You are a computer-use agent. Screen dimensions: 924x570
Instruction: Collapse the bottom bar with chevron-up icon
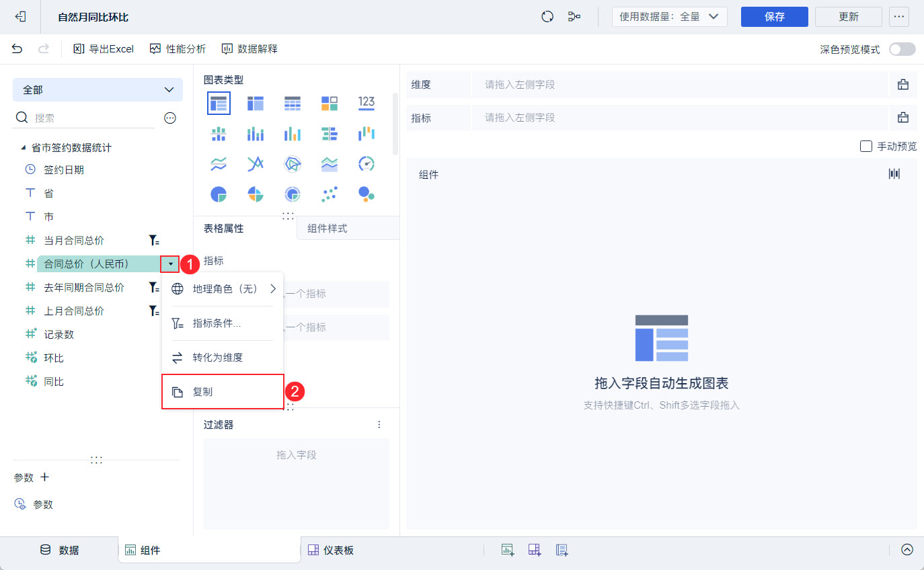point(907,550)
